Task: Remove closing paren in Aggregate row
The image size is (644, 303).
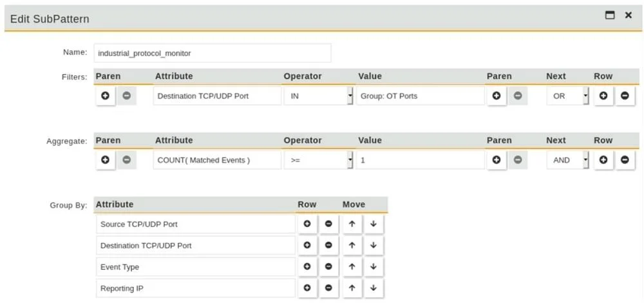Action: [518, 160]
